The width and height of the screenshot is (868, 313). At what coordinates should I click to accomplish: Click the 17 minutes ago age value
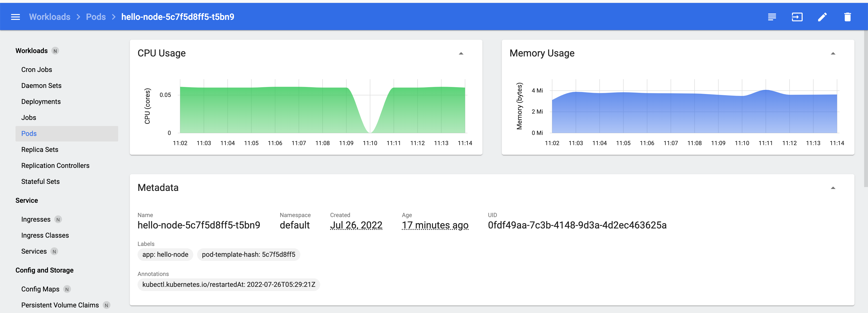(435, 225)
